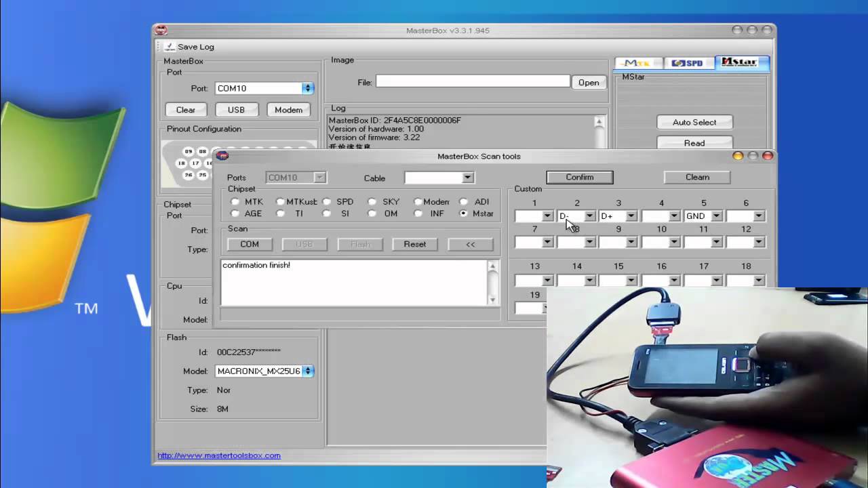Click the main Log panel scrollbar

(599, 132)
